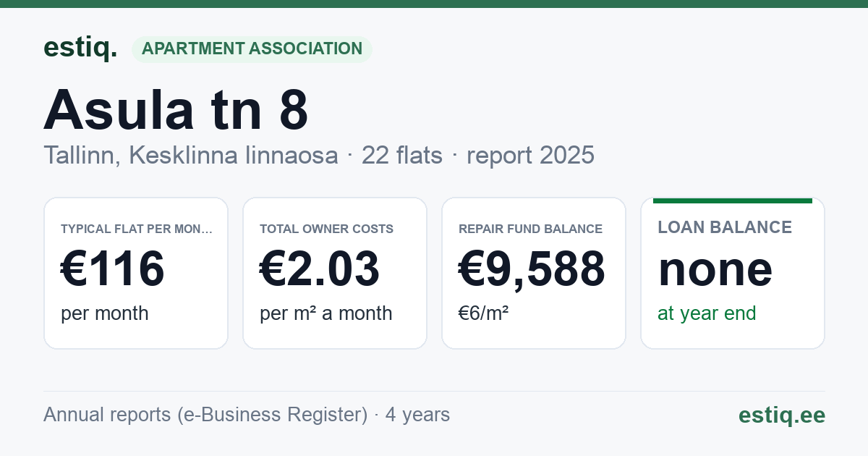Image resolution: width=868 pixels, height=456 pixels.
Task: Click the Tallinn, Kesklinna linnaosa subtitle
Action: [x=191, y=155]
